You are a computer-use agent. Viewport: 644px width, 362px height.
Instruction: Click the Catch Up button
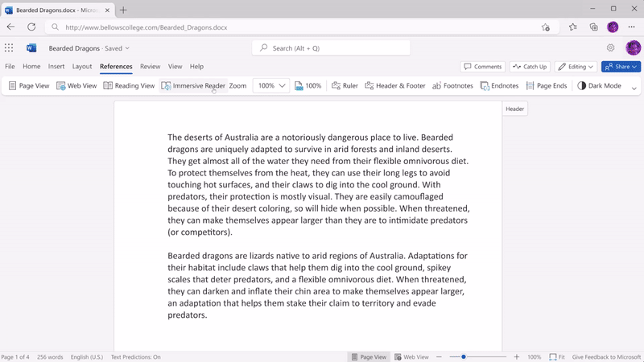pyautogui.click(x=530, y=67)
